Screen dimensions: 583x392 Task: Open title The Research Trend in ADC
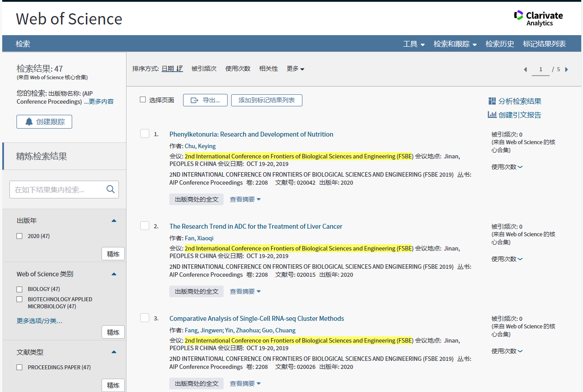pos(256,226)
